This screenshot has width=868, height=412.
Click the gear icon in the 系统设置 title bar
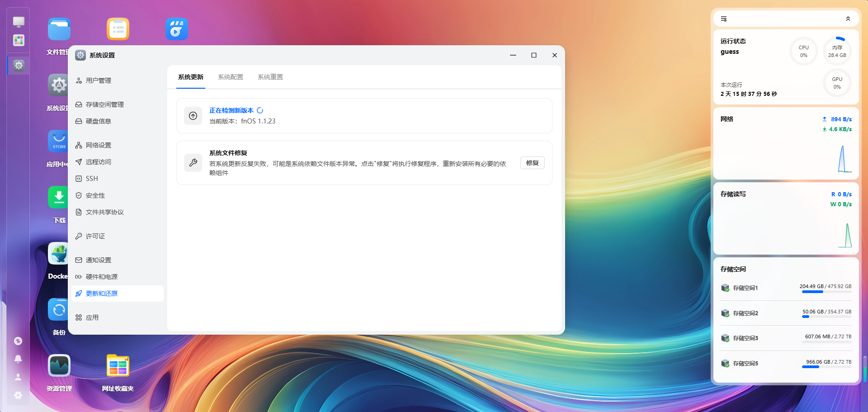80,55
